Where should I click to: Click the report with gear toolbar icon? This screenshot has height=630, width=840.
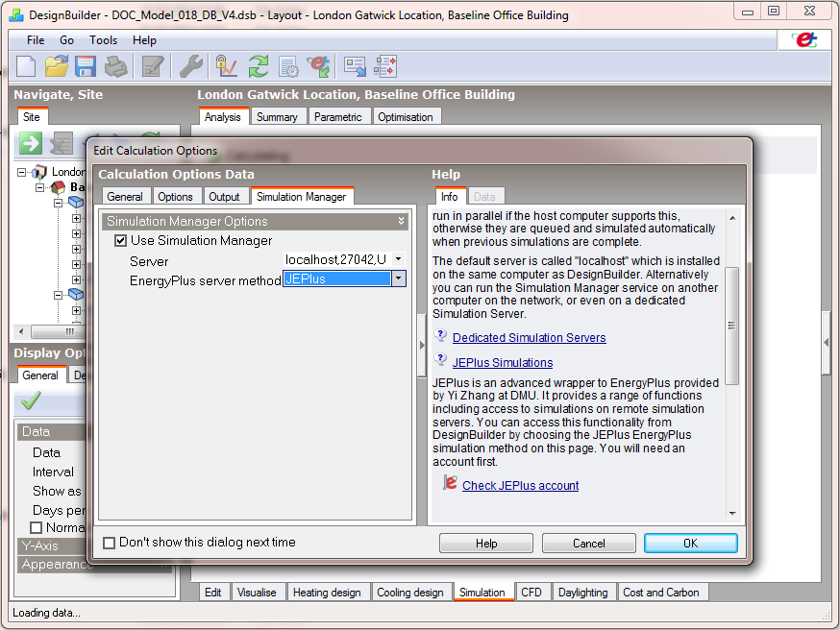point(288,67)
